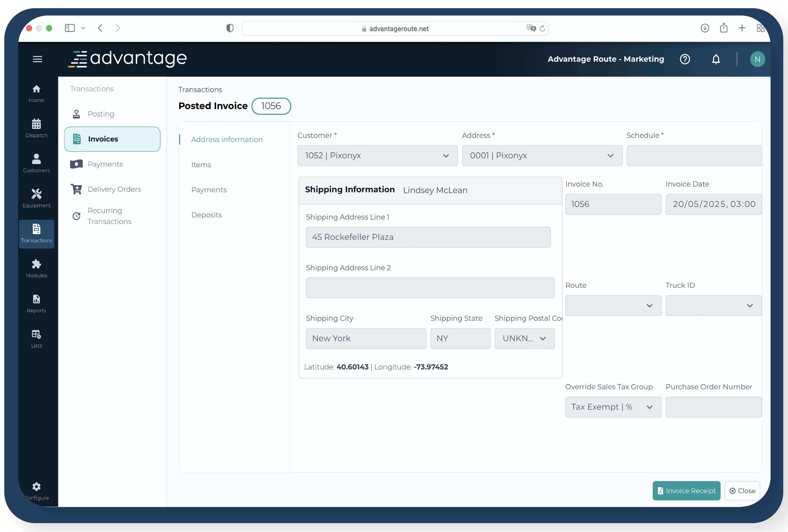This screenshot has height=532, width=788.
Task: Expand Safari sidebar chevron menu
Action: (x=83, y=28)
